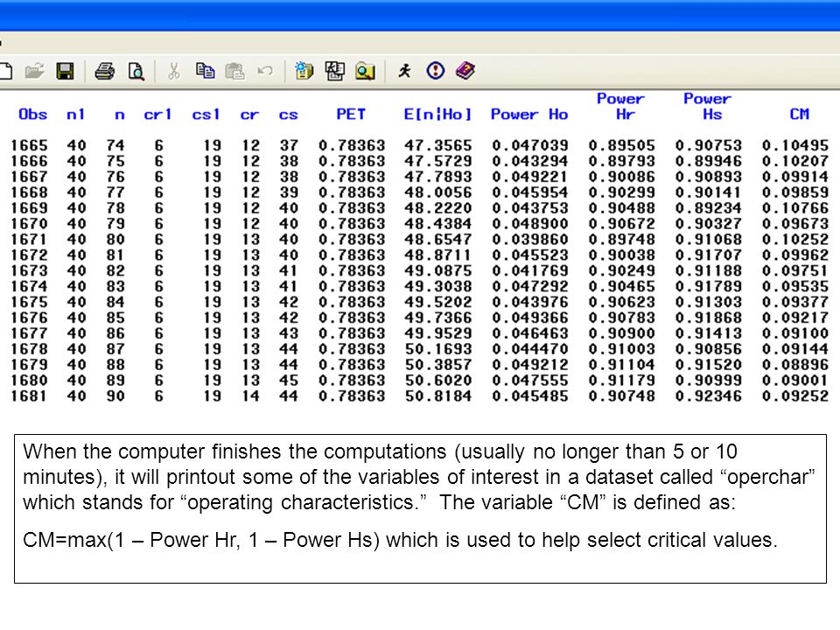
Task: Click the Paste clipboard icon
Action: point(234,71)
